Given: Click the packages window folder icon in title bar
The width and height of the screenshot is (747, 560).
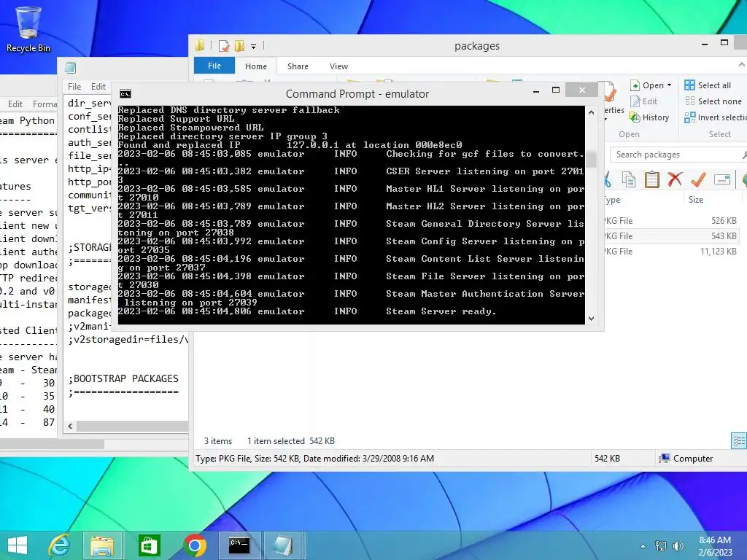Looking at the screenshot, I should (x=200, y=46).
